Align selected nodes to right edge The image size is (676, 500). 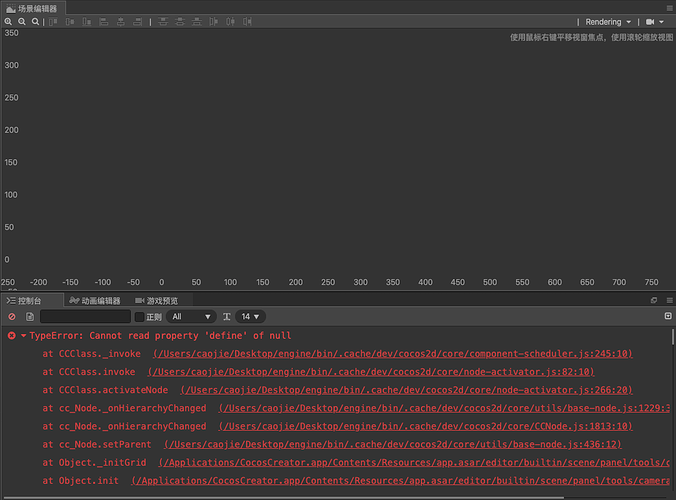point(138,22)
